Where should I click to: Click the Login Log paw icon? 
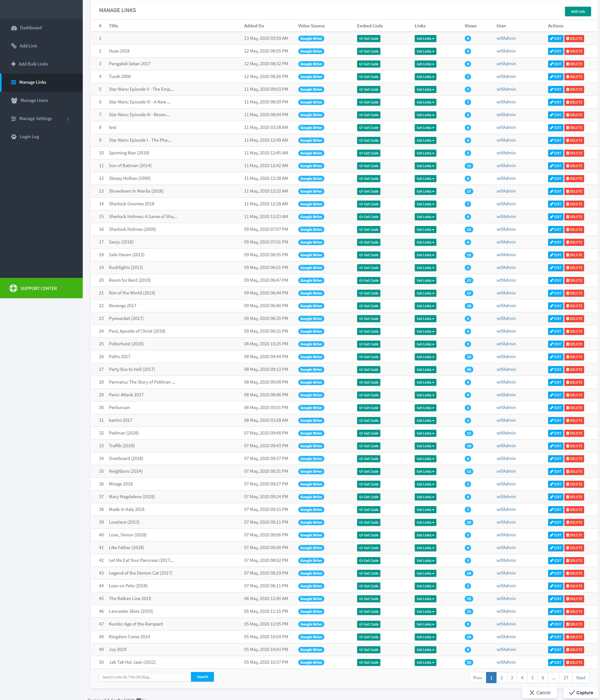[14, 137]
